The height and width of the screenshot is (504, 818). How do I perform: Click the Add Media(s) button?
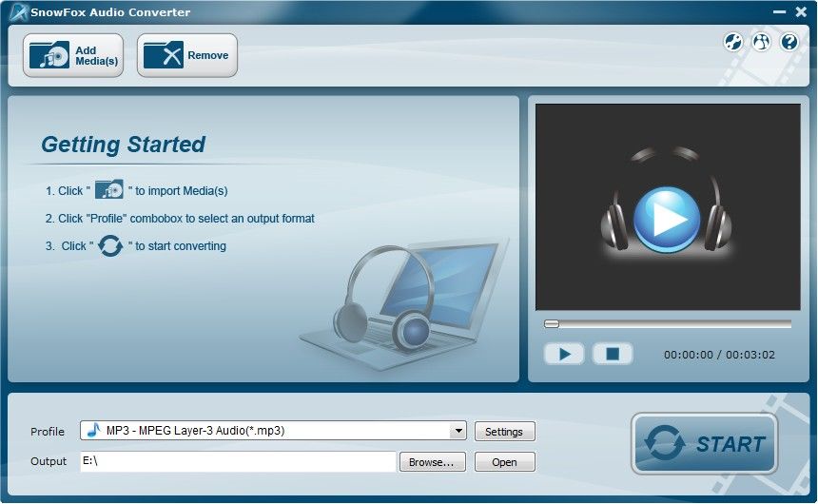pos(73,55)
